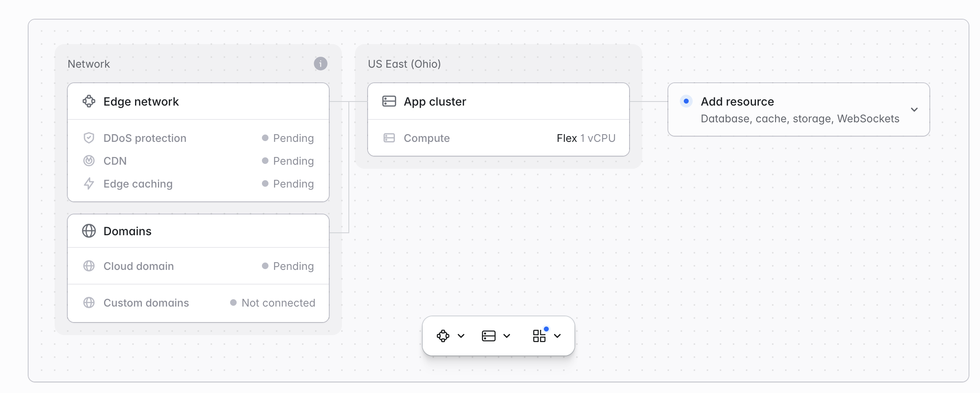Click the Edge network node icon
980x393 pixels.
(x=89, y=101)
